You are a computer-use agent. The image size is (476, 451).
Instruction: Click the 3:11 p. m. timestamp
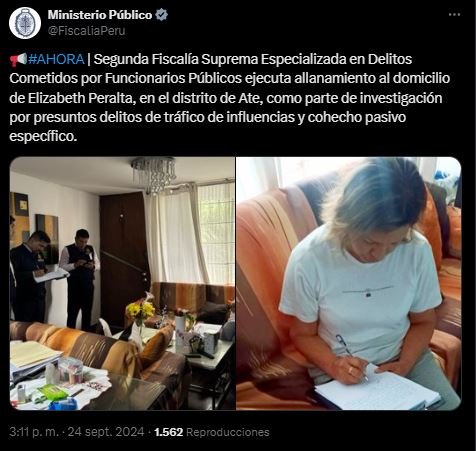pos(34,432)
